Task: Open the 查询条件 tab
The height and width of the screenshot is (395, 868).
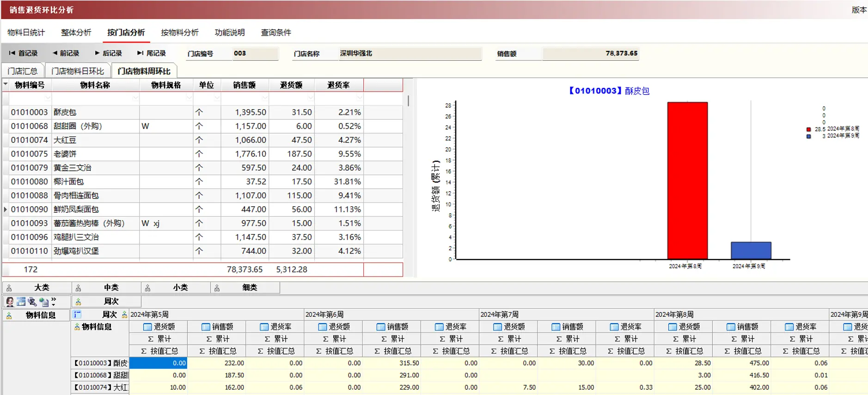Action: click(x=276, y=32)
